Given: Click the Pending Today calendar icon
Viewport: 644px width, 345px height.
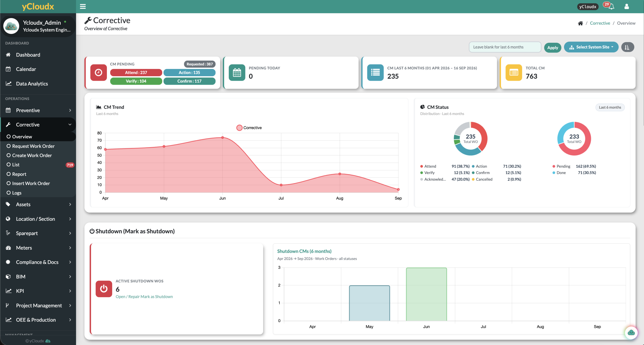Looking at the screenshot, I should [237, 73].
